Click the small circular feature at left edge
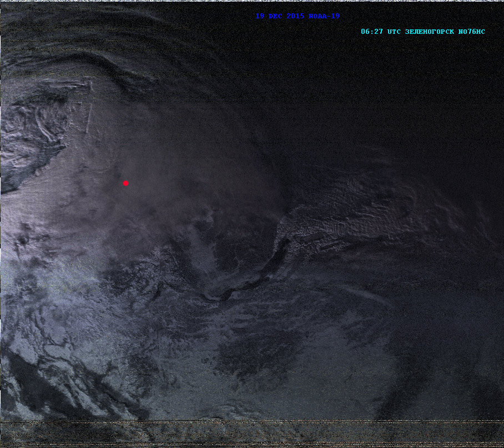The height and width of the screenshot is (448, 504). pos(23,240)
